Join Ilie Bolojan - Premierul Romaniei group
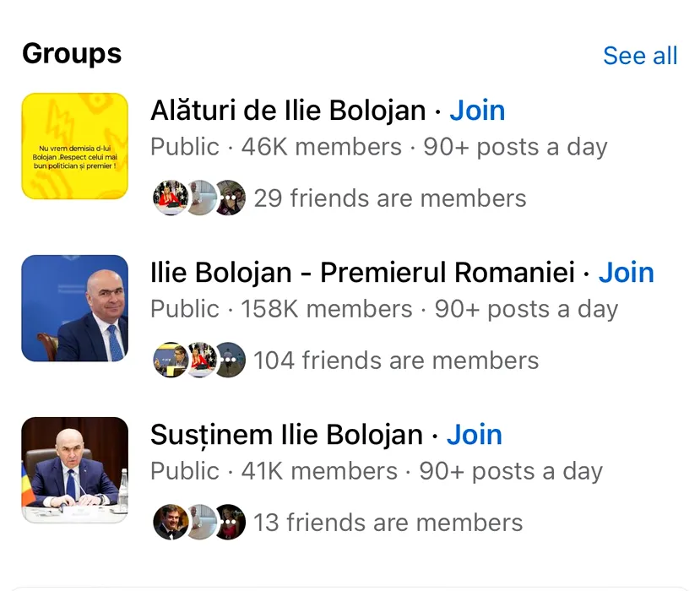 626,273
